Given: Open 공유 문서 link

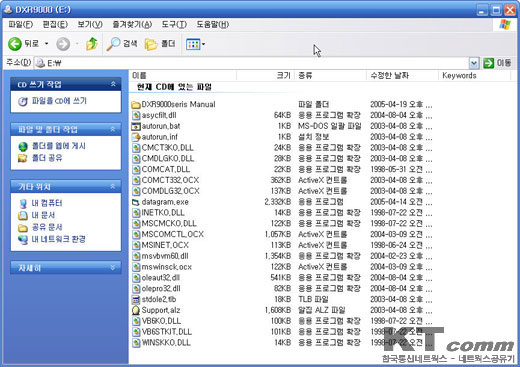Looking at the screenshot, I should (x=47, y=227).
